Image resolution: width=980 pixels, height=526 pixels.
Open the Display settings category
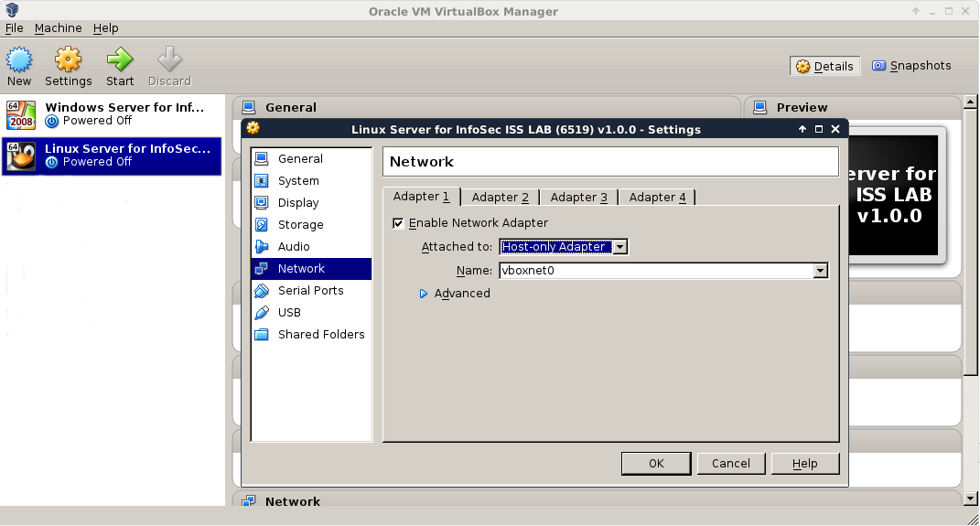[x=311, y=202]
